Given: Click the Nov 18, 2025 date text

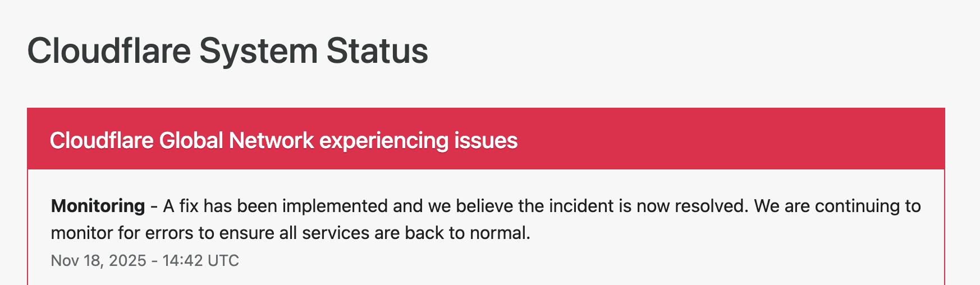Looking at the screenshot, I should (x=98, y=260).
